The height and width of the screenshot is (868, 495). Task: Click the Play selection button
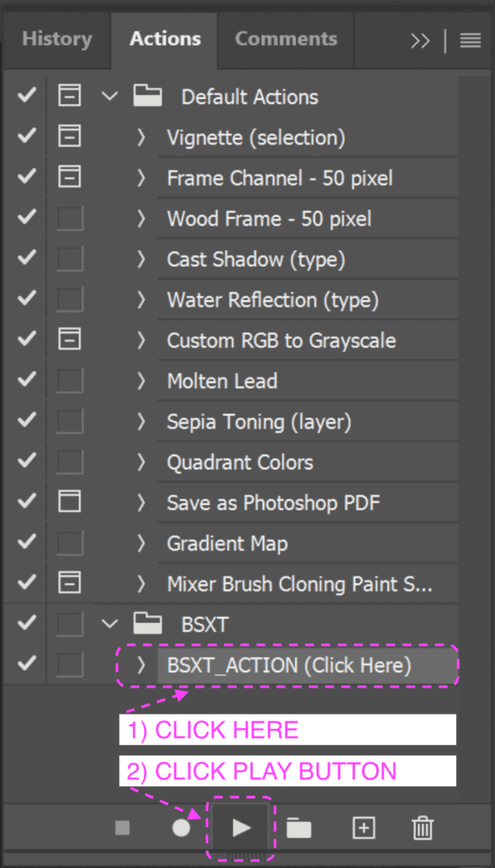(x=241, y=827)
